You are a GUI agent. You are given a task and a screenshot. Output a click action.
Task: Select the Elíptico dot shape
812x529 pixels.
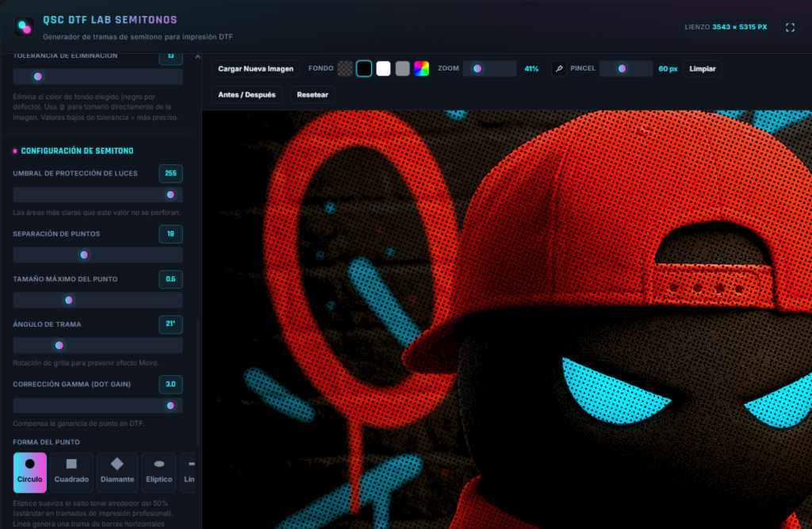[x=159, y=473]
